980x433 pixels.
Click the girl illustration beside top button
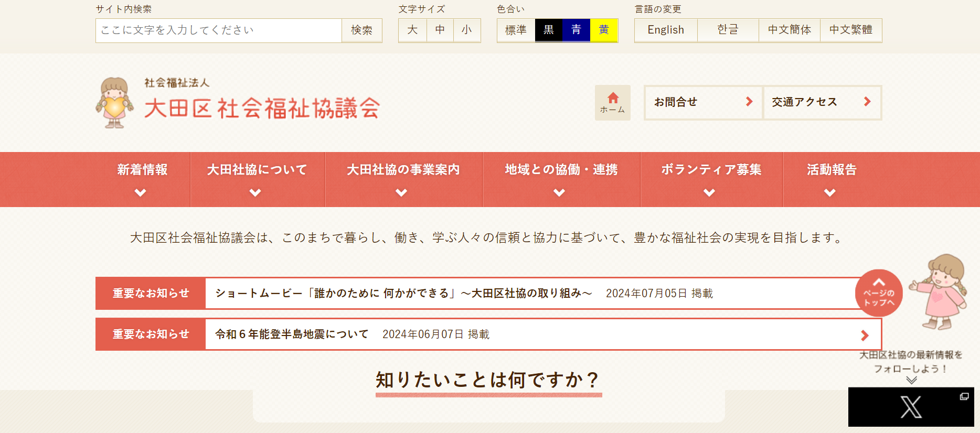[939, 291]
